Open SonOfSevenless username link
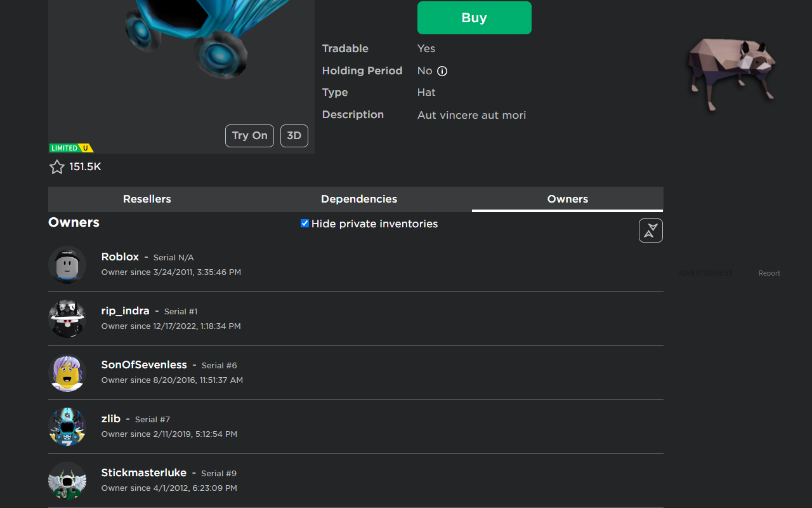812x508 pixels. [x=144, y=364]
